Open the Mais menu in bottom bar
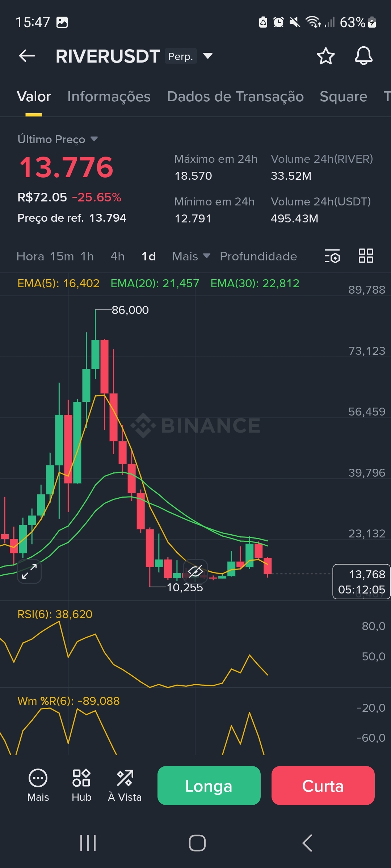Screen dimensions: 391x868 pyautogui.click(x=38, y=785)
